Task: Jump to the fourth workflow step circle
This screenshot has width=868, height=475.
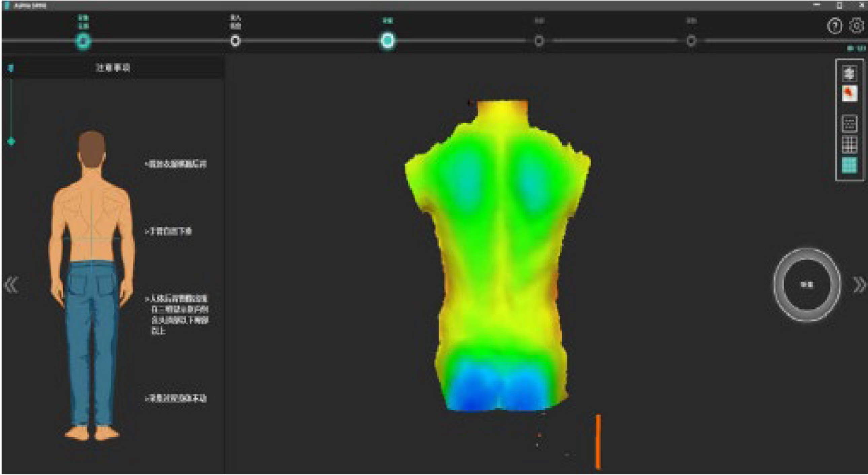Action: [x=539, y=41]
